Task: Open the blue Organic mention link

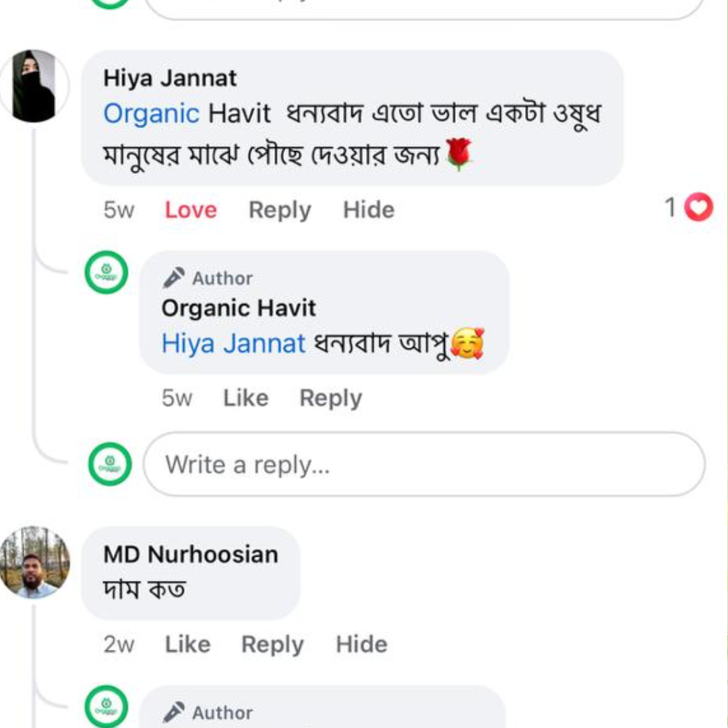Action: click(151, 113)
